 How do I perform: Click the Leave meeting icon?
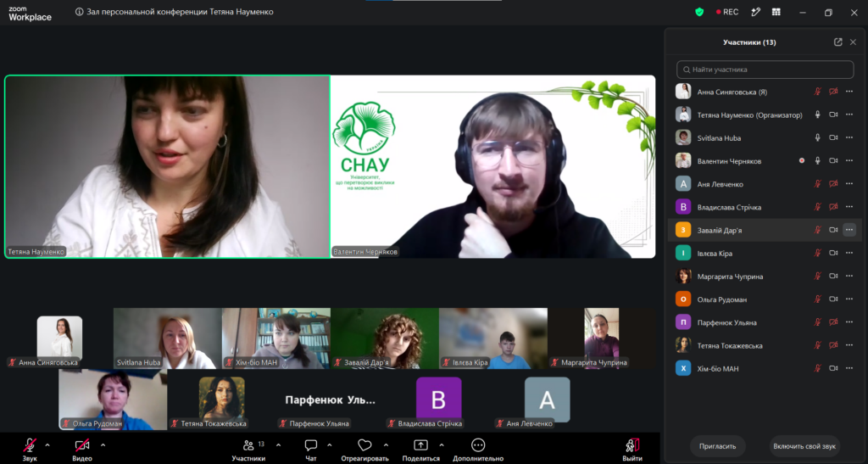coord(632,450)
